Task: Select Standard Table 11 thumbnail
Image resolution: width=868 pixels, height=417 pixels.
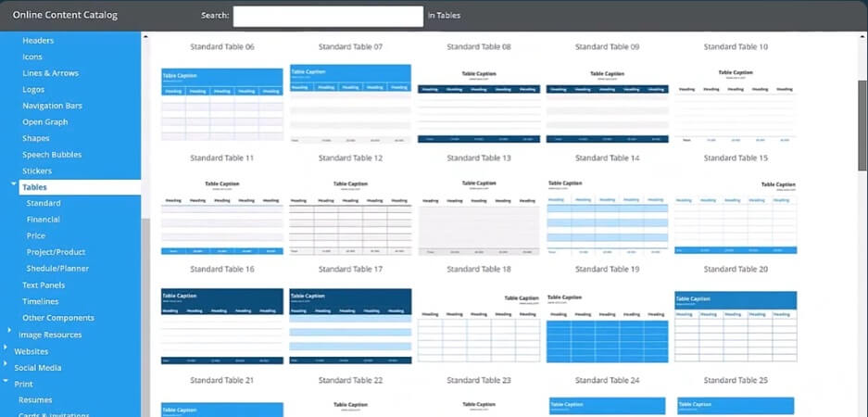Action: 222,217
